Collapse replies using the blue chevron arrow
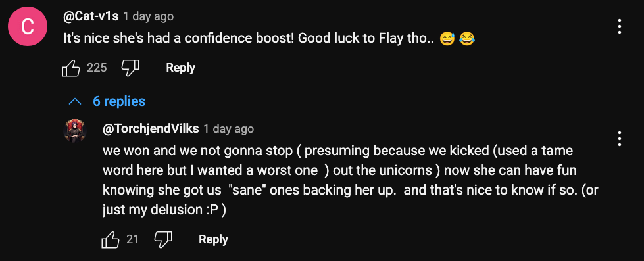The height and width of the screenshot is (261, 644). coord(74,101)
